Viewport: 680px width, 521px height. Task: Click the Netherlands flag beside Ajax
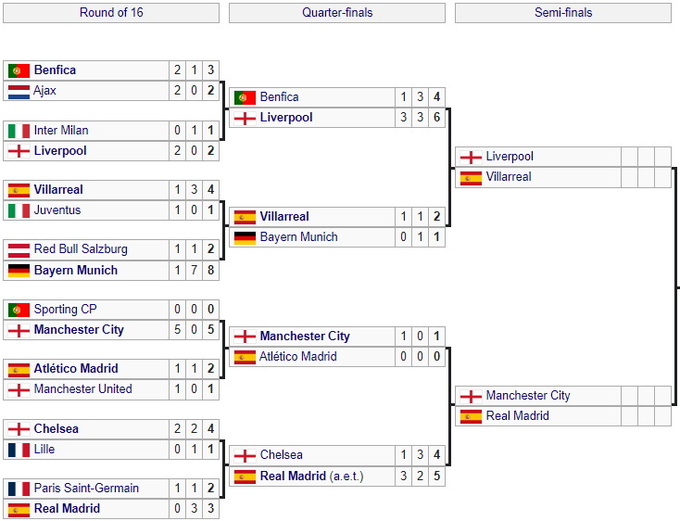(x=18, y=91)
